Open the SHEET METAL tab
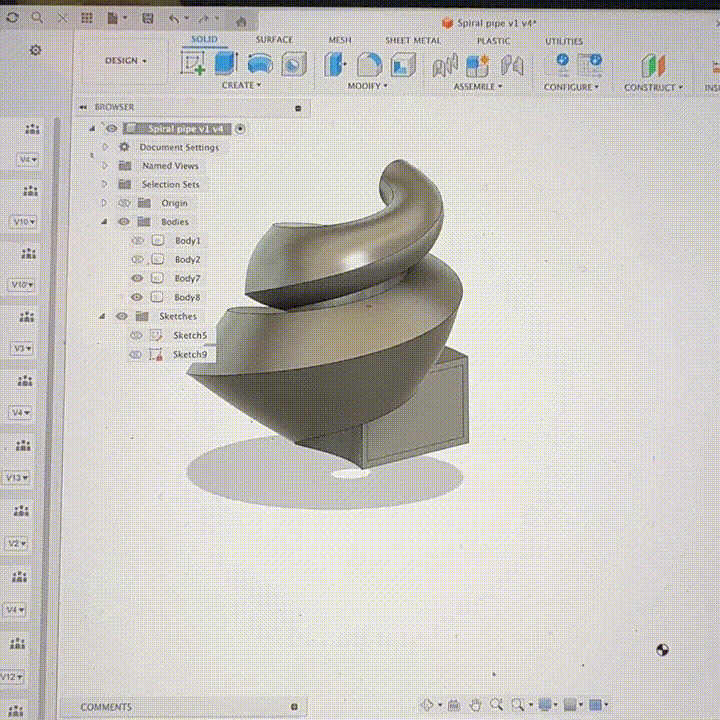 coord(413,41)
